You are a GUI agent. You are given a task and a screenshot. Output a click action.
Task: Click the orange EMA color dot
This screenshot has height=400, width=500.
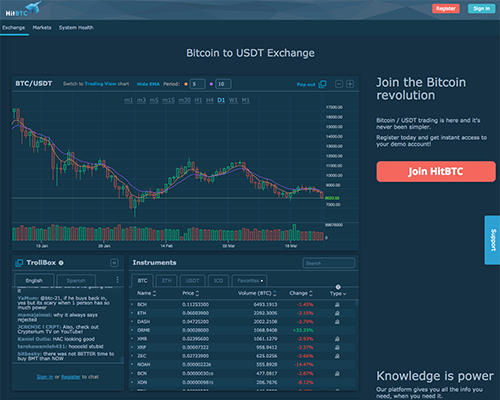click(x=186, y=84)
